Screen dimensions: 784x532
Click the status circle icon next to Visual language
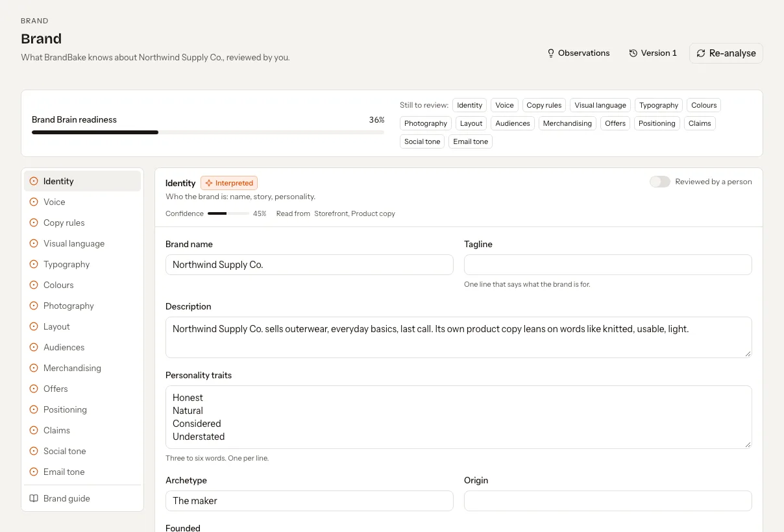point(34,243)
